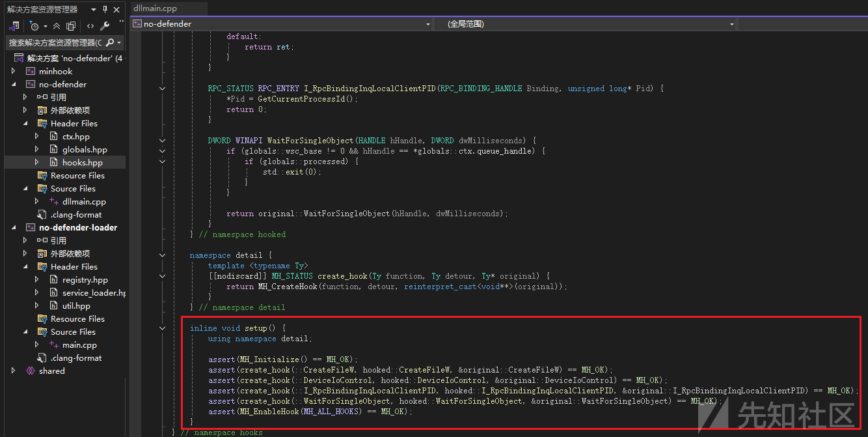Click the registry.hpp header file icon
Viewport: 868px width, 437px height.
pyautogui.click(x=54, y=279)
